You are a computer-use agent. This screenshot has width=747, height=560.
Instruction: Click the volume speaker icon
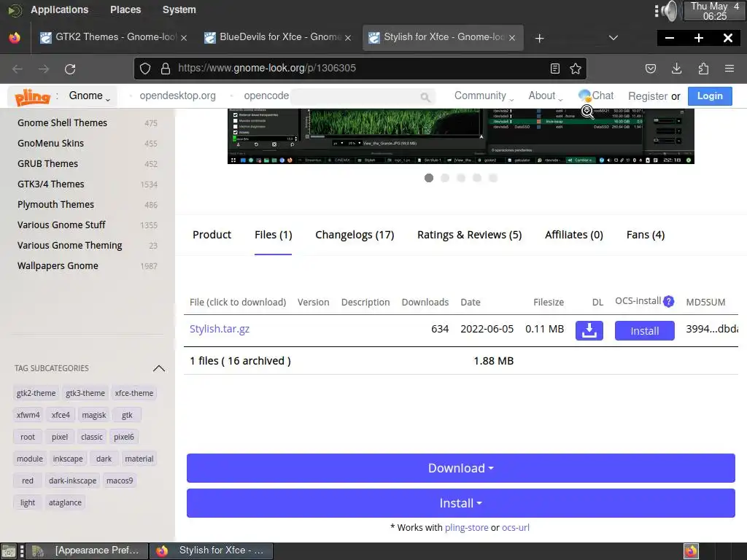click(669, 10)
